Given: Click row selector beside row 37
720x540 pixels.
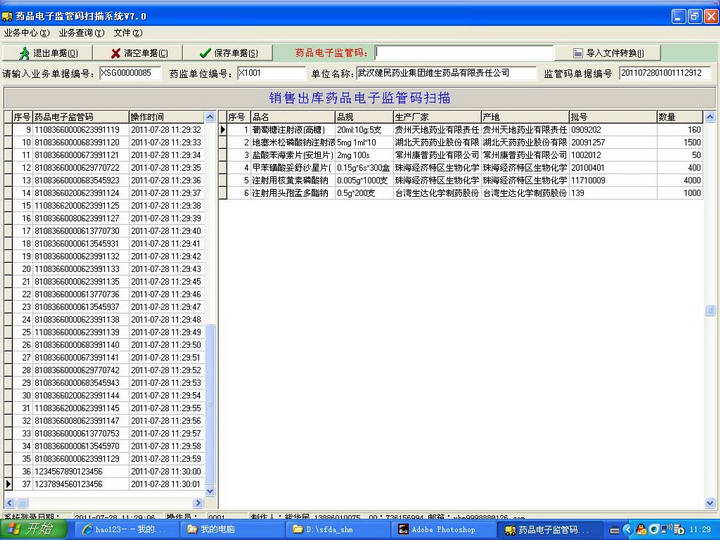Looking at the screenshot, I should pos(8,484).
